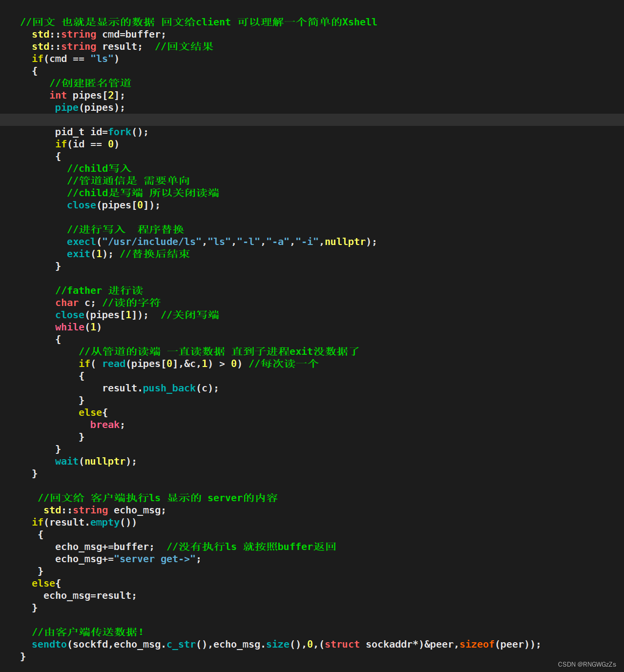Click the highlighted empty current line
Image resolution: width=624 pixels, height=672 pixels.
tap(312, 120)
